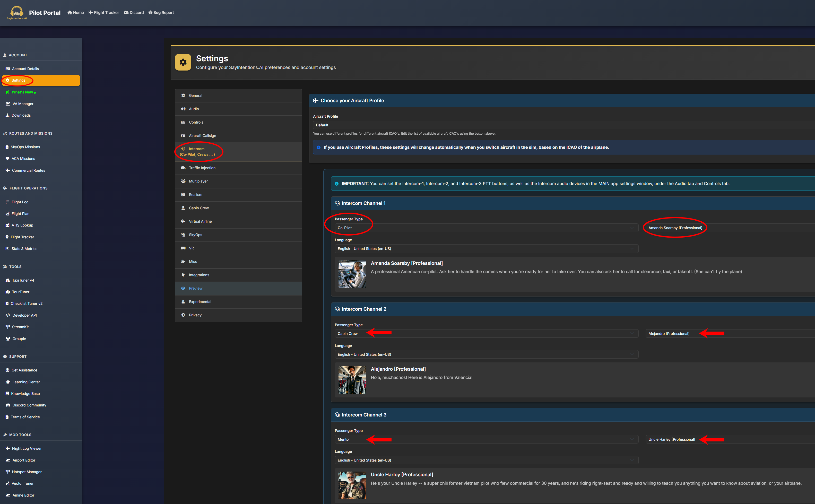This screenshot has width=815, height=504.
Task: Click the Preview eye icon
Action: tap(183, 288)
